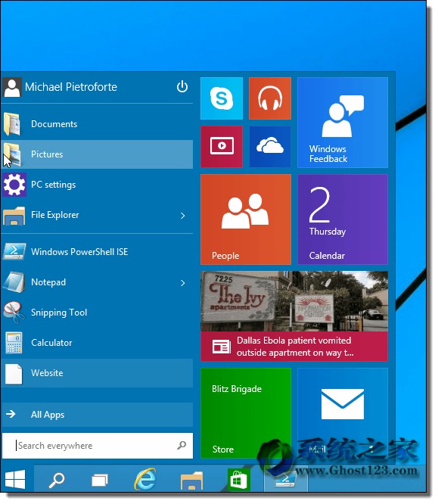The image size is (438, 504).
Task: Open the People tile
Action: pos(246,219)
